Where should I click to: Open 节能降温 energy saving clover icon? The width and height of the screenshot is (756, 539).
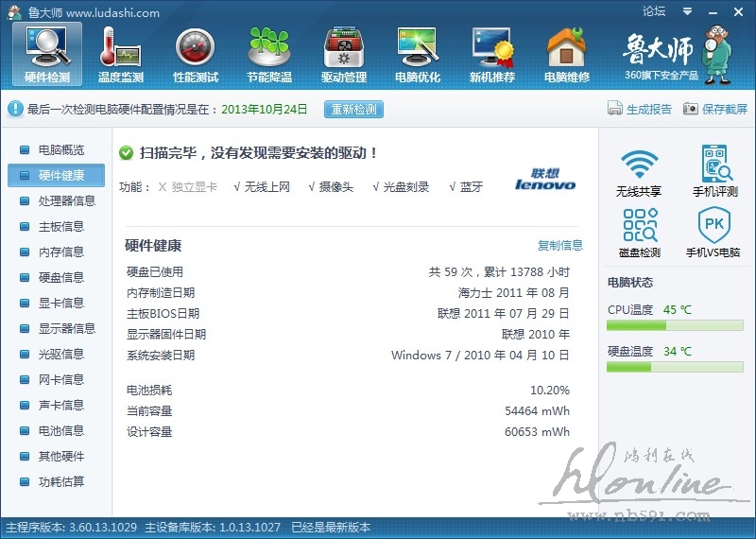[x=269, y=53]
